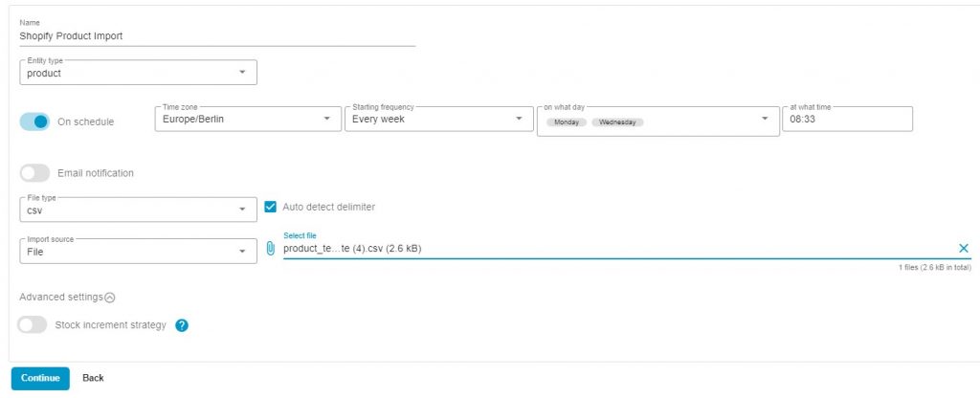Click the paperclip attach file icon
This screenshot has height=398, width=980.
[271, 248]
